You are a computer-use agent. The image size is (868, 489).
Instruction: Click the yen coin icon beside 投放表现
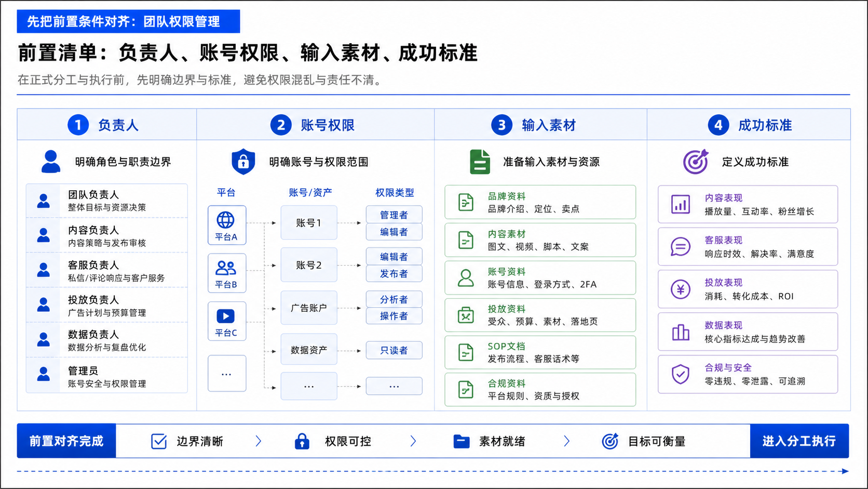[681, 289]
